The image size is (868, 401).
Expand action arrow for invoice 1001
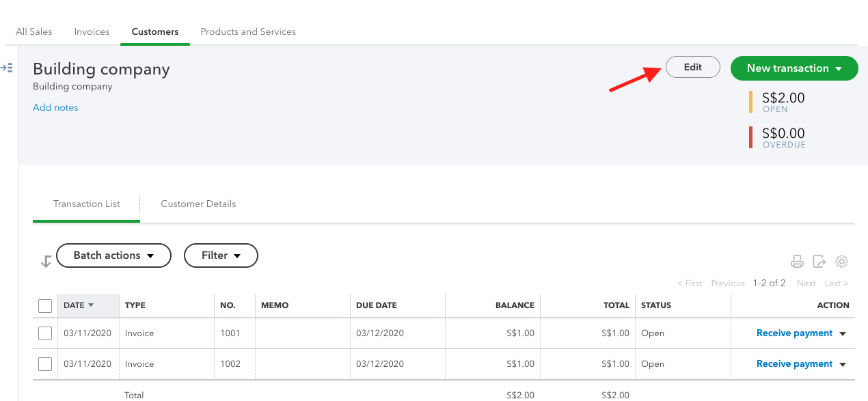coord(843,334)
